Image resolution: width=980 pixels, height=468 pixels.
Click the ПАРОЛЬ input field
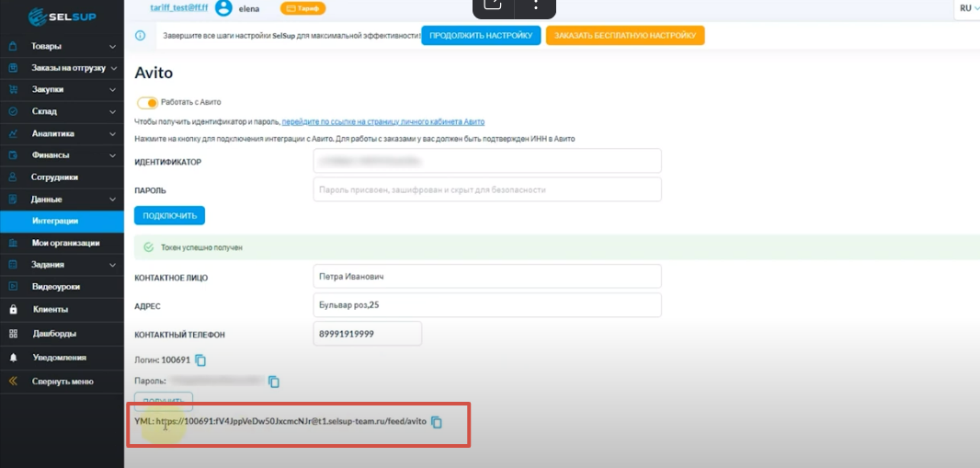487,189
